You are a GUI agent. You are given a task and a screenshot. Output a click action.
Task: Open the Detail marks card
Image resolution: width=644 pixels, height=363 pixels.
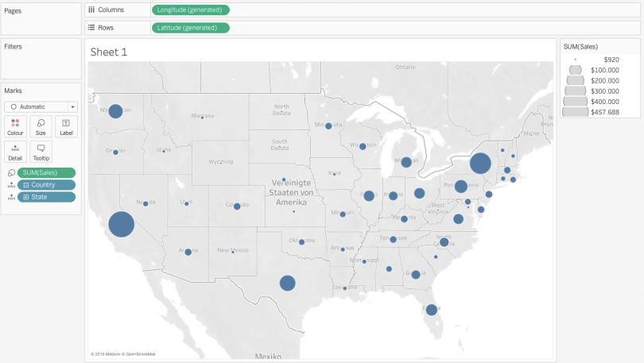coord(15,152)
